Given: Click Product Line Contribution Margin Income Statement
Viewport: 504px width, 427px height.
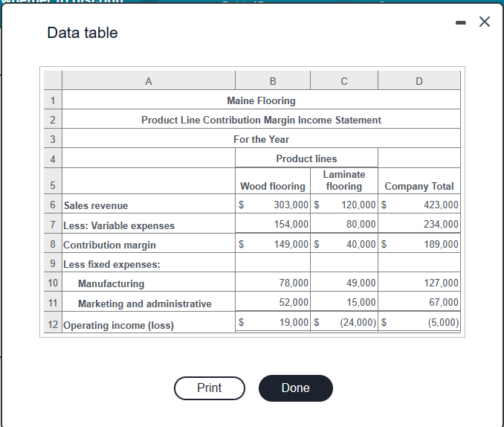Looking at the screenshot, I should [261, 120].
